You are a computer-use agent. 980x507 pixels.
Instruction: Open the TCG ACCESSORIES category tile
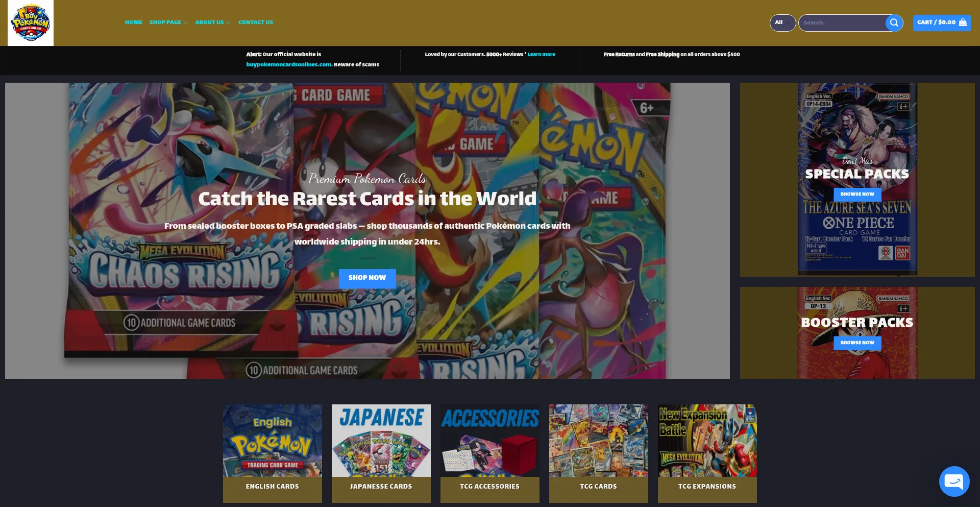[x=490, y=453]
